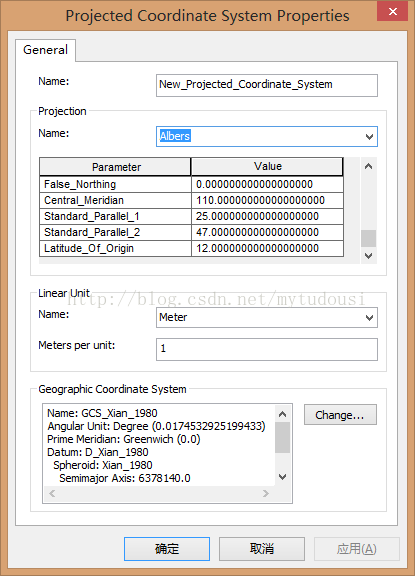Viewport: 415px width, 576px height.
Task: Click the 'Spheroid: Xian_1980' text line
Action: click(102, 465)
